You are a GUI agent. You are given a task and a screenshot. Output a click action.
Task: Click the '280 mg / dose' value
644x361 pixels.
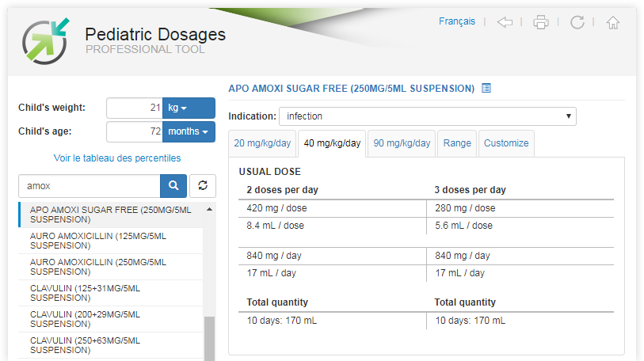(x=465, y=207)
